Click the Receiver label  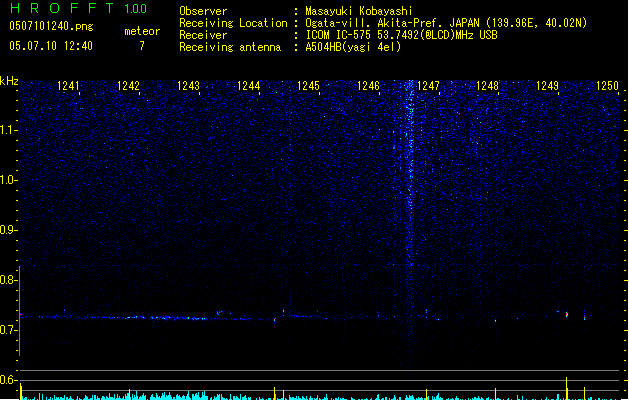(203, 35)
